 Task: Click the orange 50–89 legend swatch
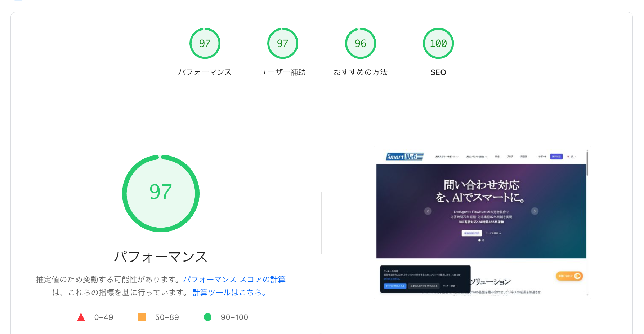click(143, 317)
